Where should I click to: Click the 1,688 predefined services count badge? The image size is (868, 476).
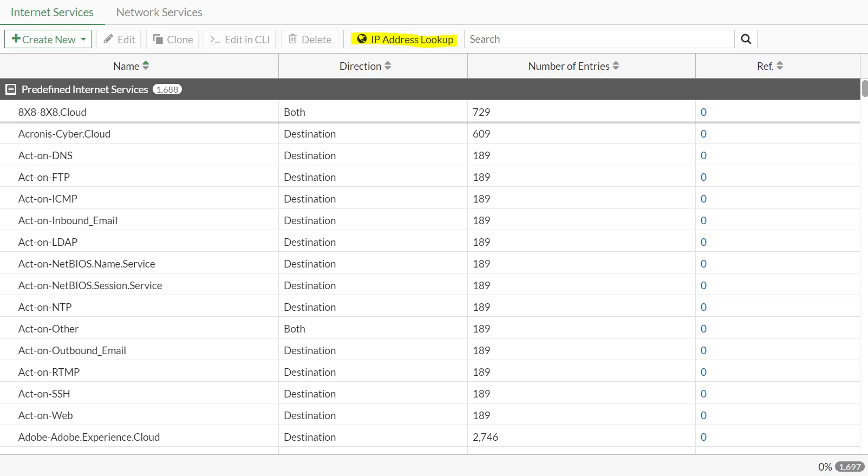pos(167,89)
